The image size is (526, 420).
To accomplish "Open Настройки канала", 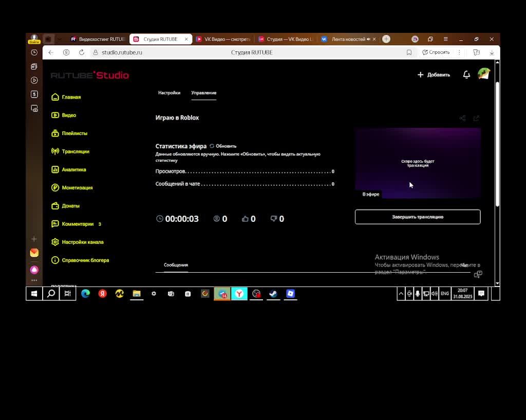I will (x=78, y=242).
